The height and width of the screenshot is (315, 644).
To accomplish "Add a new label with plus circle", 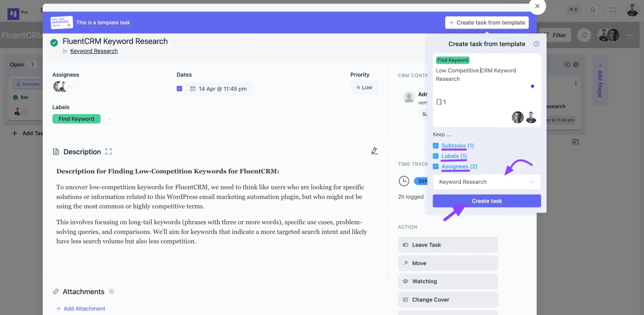I will pos(109,119).
